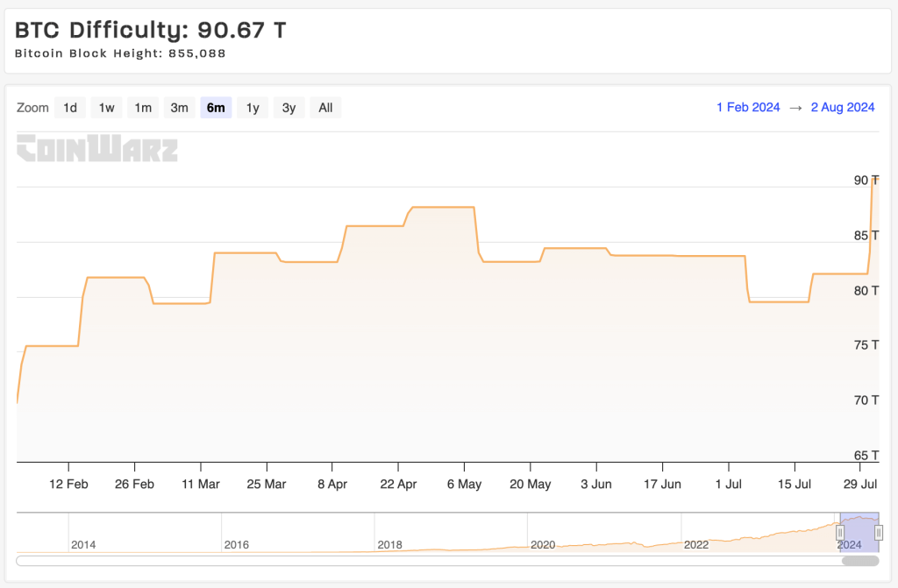
Task: Click the horizontal scrollbar thumb
Action: tap(859, 560)
